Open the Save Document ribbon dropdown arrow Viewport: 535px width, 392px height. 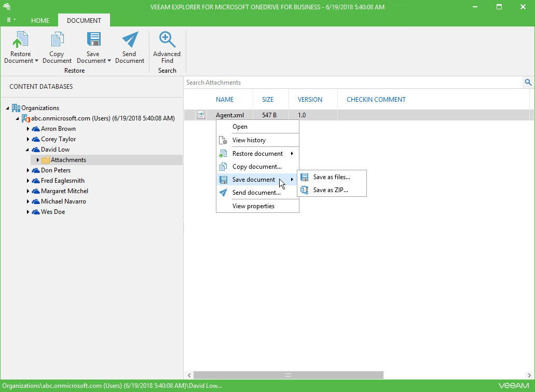(x=109, y=61)
